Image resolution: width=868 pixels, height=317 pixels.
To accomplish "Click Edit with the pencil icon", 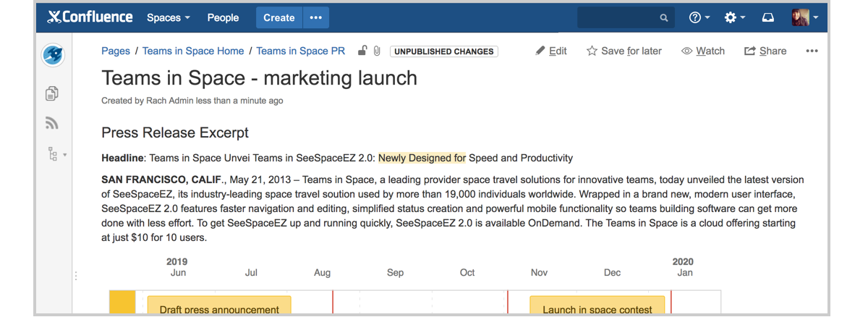I will pos(551,51).
